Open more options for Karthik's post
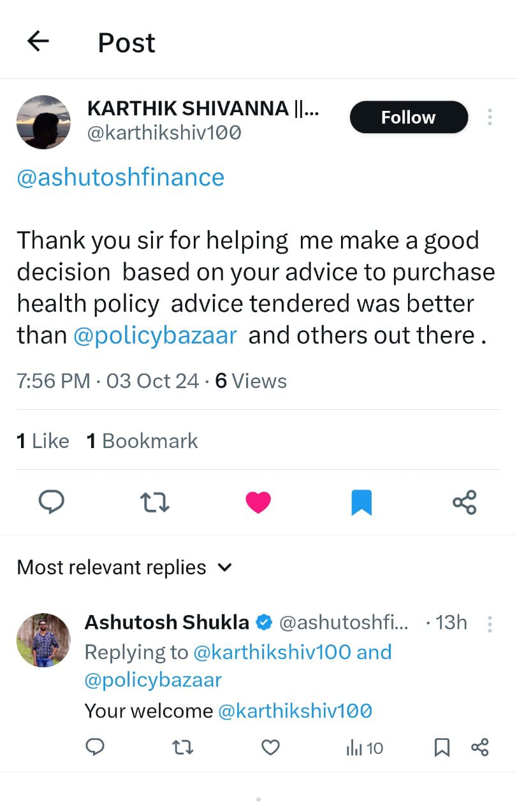 coord(490,117)
